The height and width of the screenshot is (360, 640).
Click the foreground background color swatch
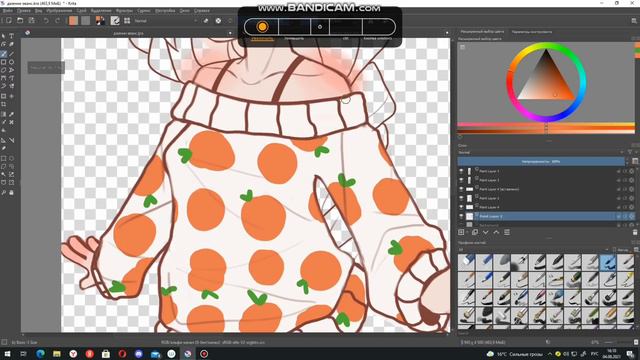pos(100,20)
